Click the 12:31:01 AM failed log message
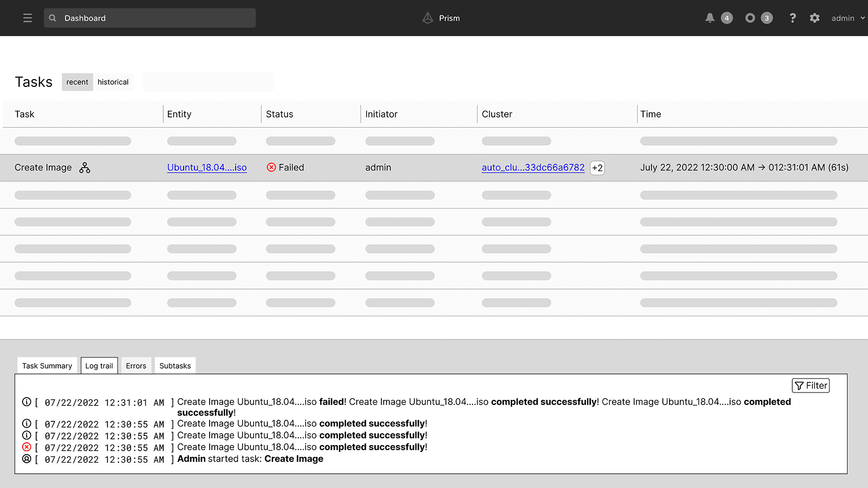The image size is (868, 488). click(484, 407)
